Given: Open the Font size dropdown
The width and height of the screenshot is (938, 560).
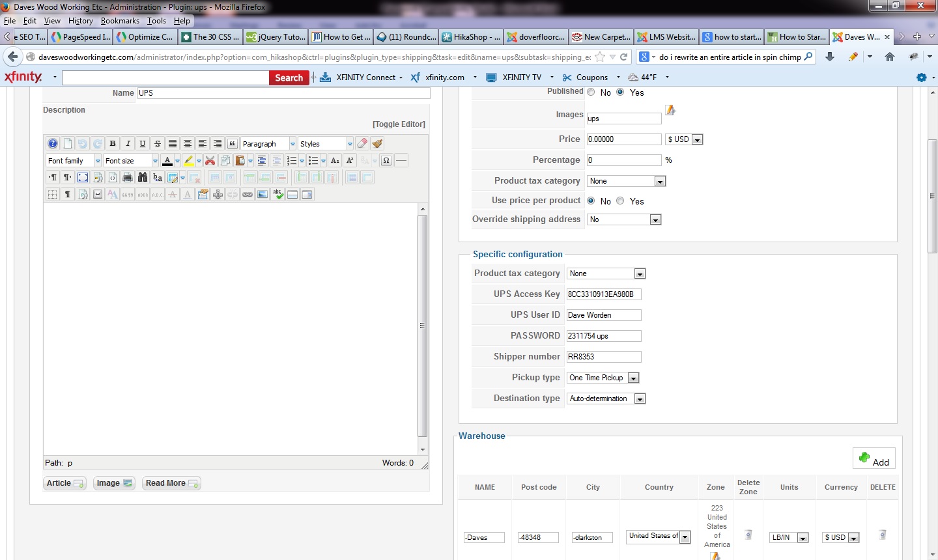Looking at the screenshot, I should pos(131,160).
